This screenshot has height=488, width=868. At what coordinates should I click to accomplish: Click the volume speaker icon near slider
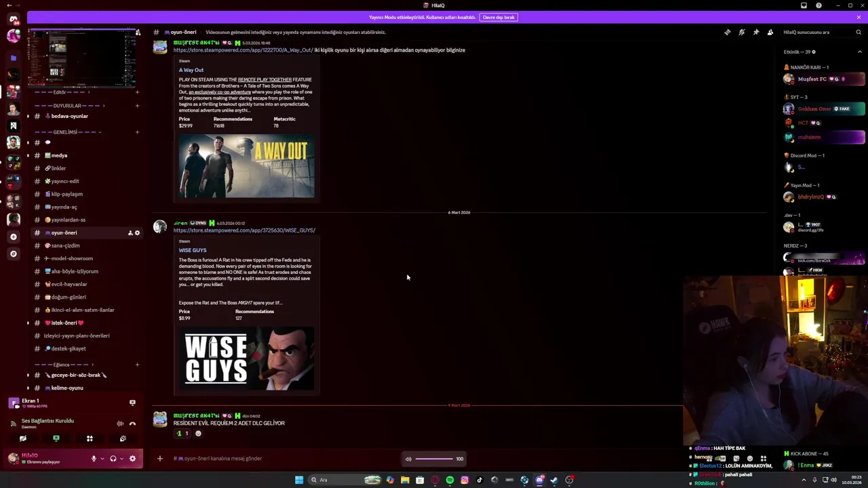408,459
